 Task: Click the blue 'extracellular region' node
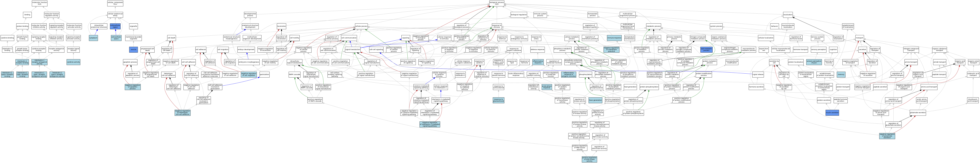click(115, 26)
